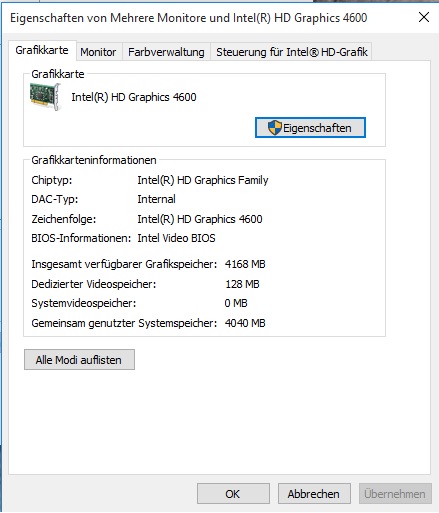
Task: Click the Systemvideospeicher label
Action: pyautogui.click(x=84, y=303)
